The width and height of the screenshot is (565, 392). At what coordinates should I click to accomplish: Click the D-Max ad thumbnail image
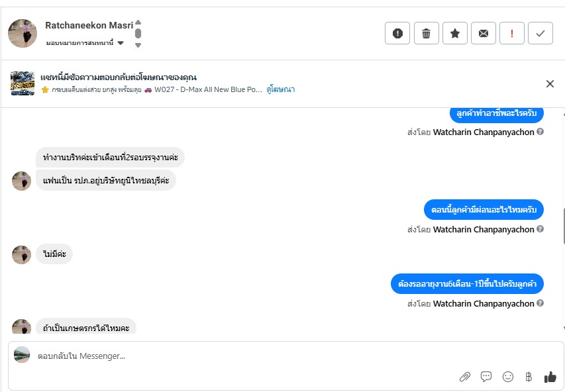pyautogui.click(x=23, y=83)
